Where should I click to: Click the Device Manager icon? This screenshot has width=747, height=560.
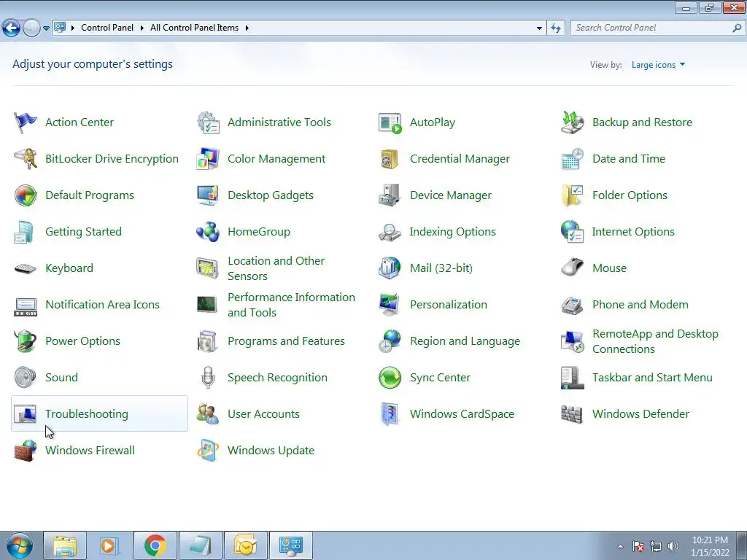pos(390,195)
